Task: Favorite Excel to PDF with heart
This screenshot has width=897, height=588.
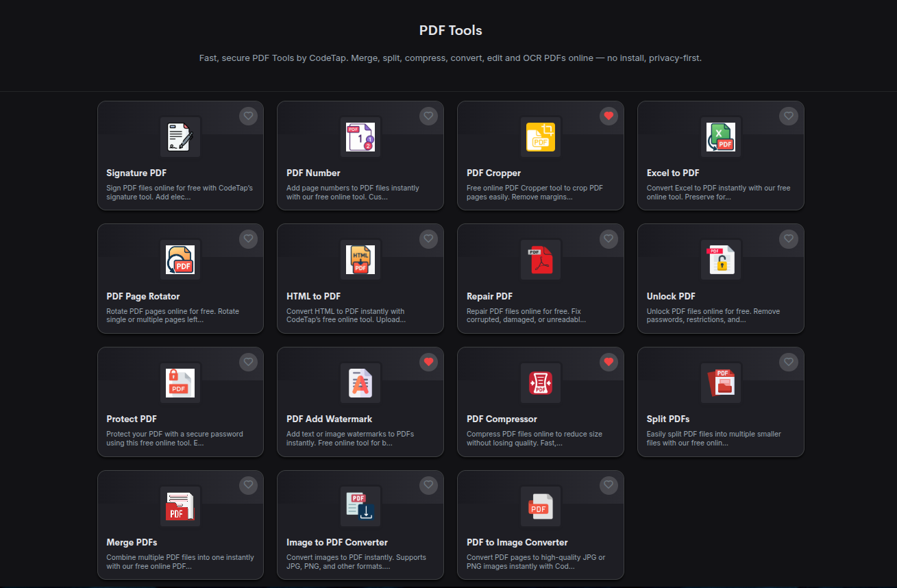Action: click(789, 116)
